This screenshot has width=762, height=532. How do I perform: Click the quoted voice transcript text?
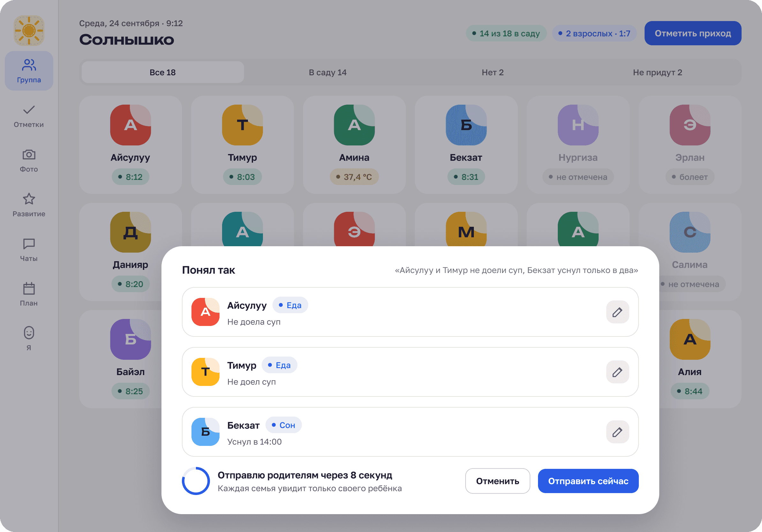(x=516, y=270)
